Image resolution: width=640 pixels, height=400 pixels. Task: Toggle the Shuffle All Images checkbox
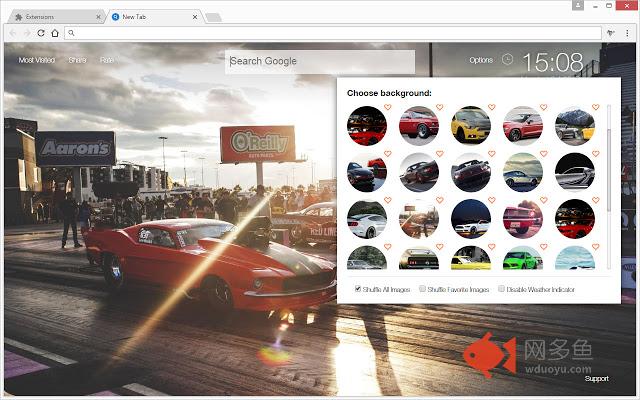click(x=359, y=289)
